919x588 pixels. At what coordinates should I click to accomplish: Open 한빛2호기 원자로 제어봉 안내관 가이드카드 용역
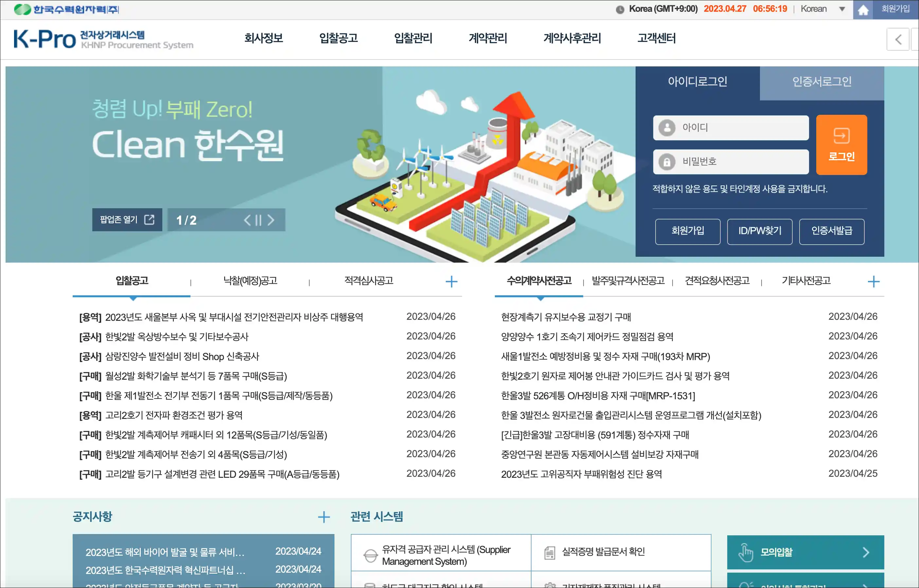coord(615,376)
